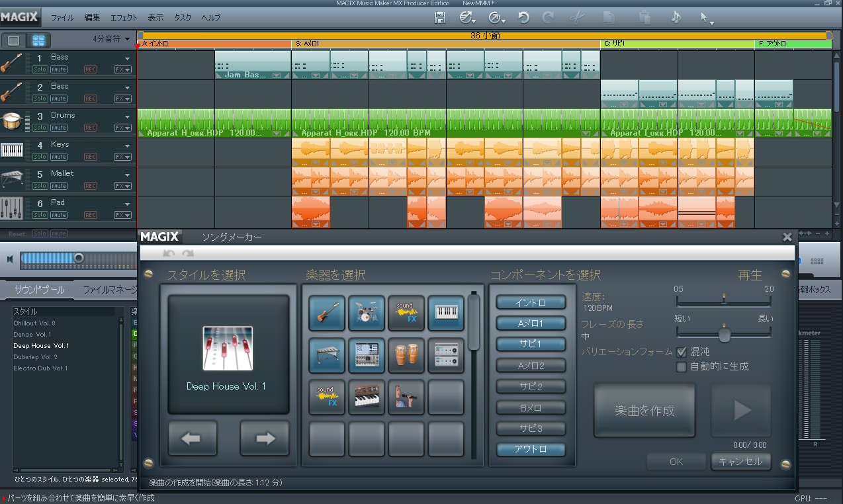Click the scissors cut icon
Screen dimensions: 843x504
(x=576, y=18)
